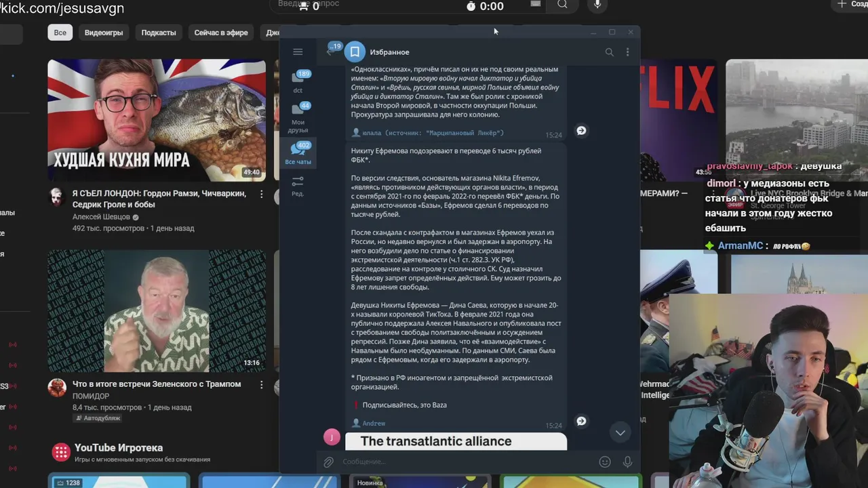Open the transatlantic alliance attachment preview
This screenshot has width=868, height=488.
456,441
